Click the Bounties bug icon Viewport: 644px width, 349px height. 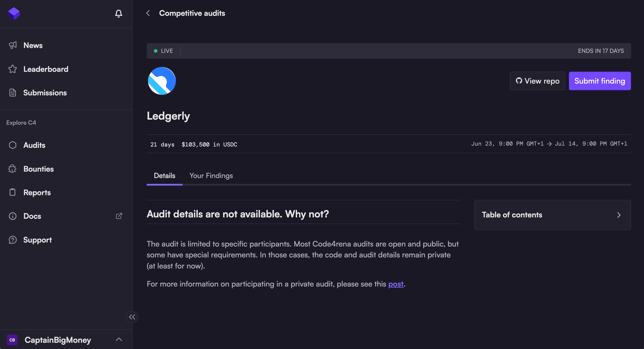pyautogui.click(x=12, y=169)
